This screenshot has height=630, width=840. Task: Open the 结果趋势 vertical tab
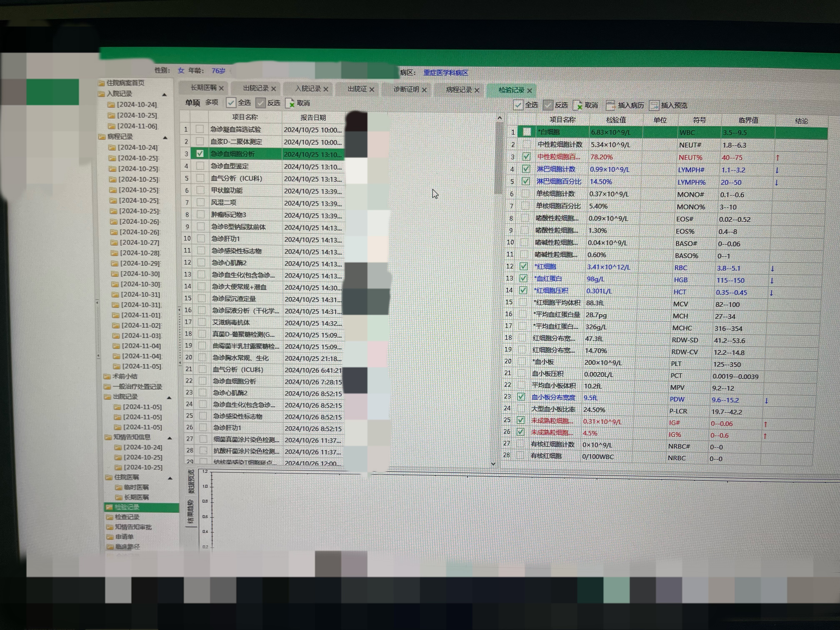[x=191, y=511]
